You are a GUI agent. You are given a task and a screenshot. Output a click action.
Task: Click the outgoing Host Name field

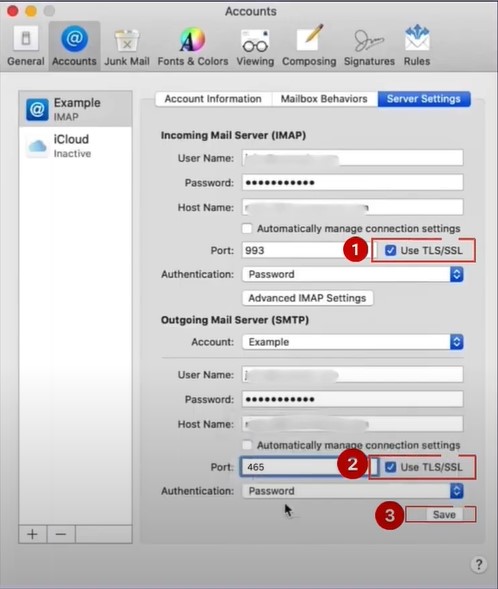point(353,424)
